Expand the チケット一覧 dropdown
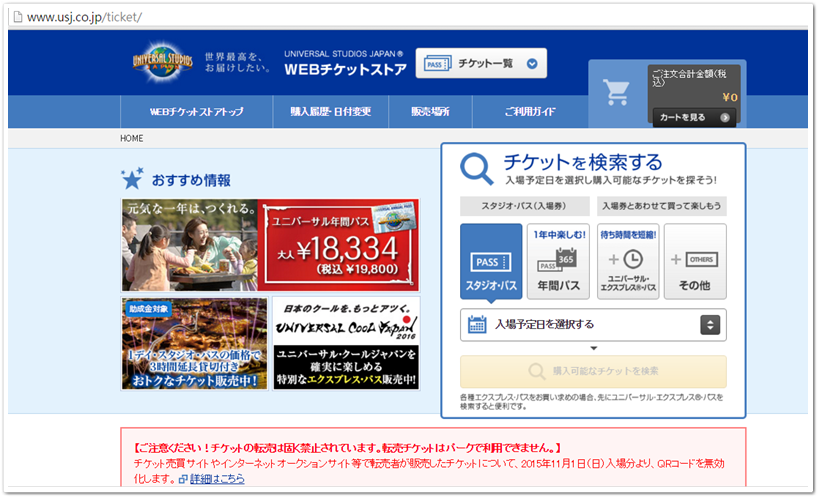The image size is (819, 498). (x=481, y=63)
